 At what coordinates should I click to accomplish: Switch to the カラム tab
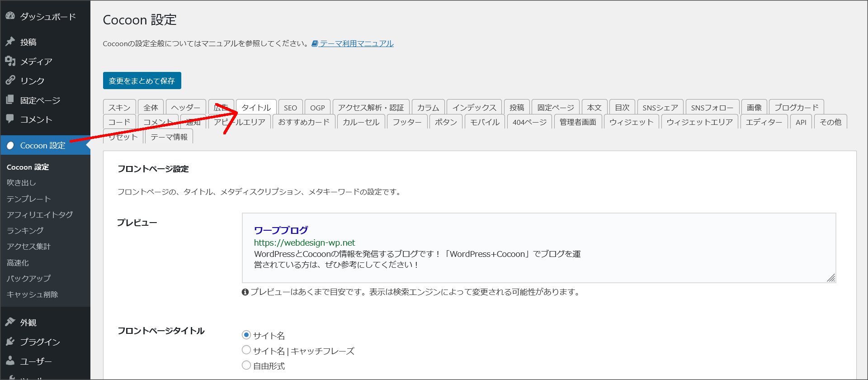pyautogui.click(x=428, y=107)
